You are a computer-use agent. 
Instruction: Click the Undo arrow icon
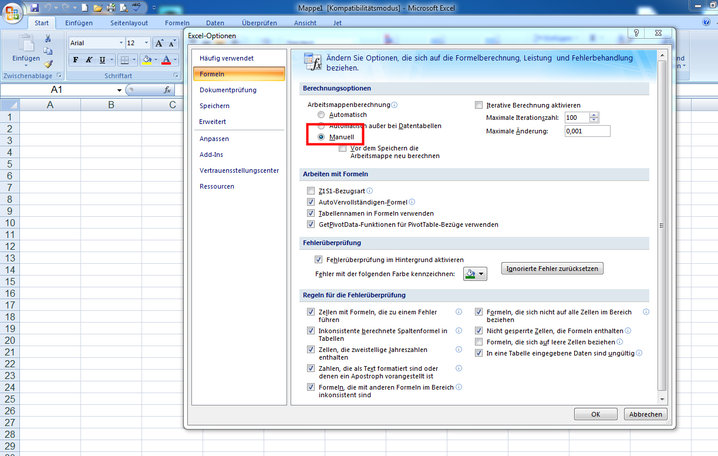pos(48,8)
